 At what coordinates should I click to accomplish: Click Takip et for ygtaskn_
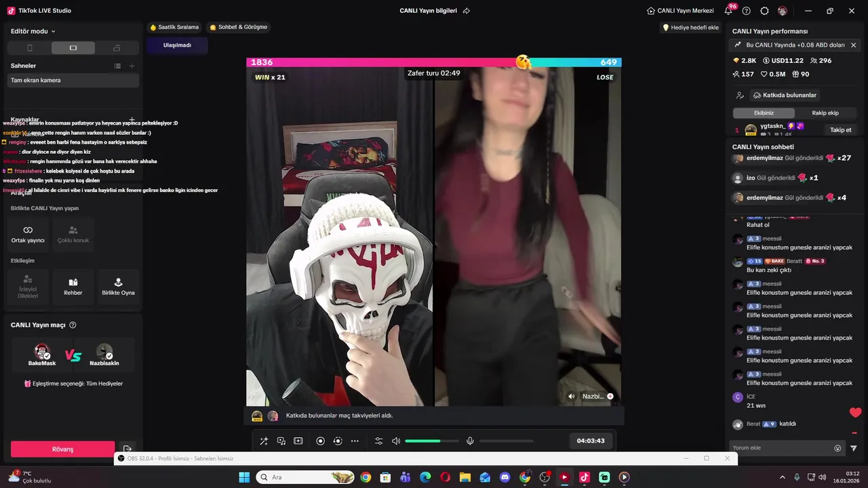pos(841,130)
